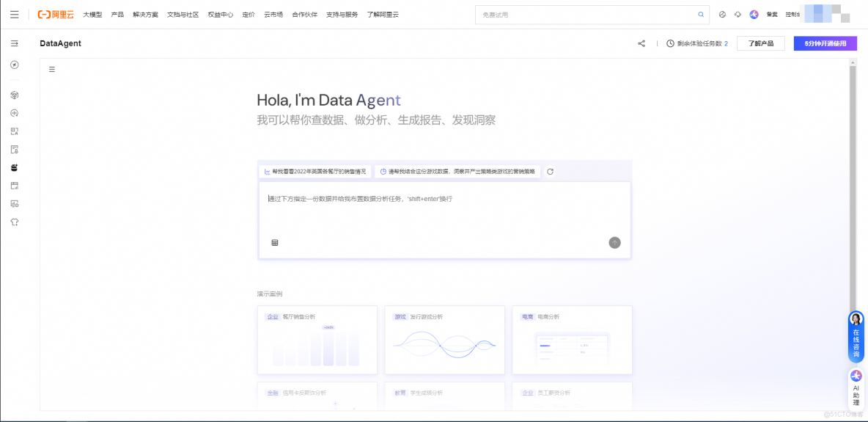
Task: Open the 了解阿里云 menu
Action: 383,15
